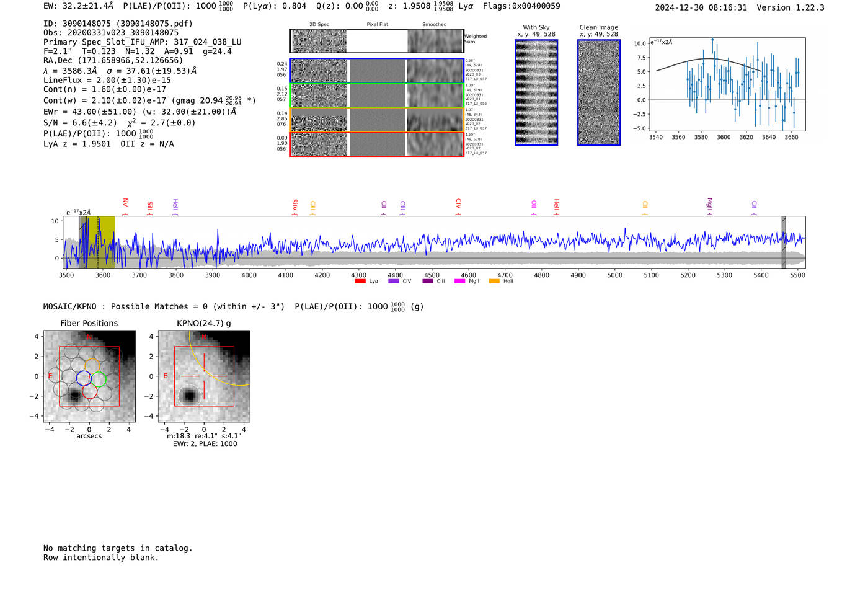
Task: Click the blue fiber circle in Fiber Positions
Action: click(84, 378)
